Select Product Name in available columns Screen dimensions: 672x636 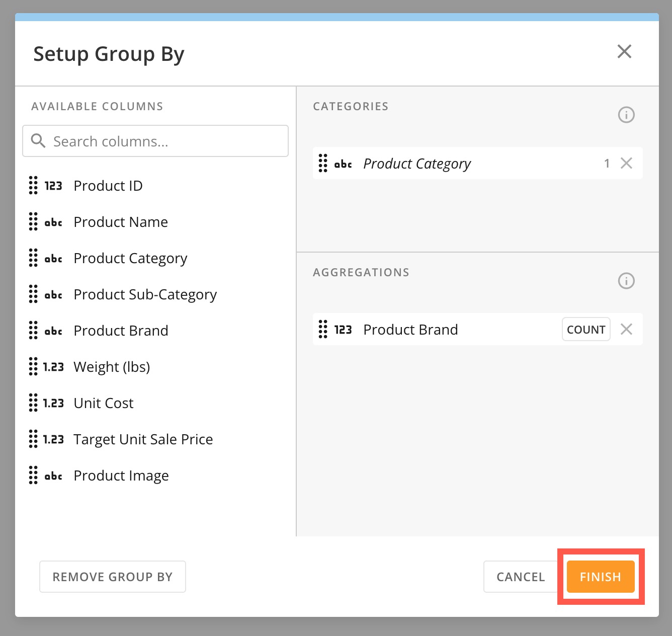pyautogui.click(x=121, y=222)
